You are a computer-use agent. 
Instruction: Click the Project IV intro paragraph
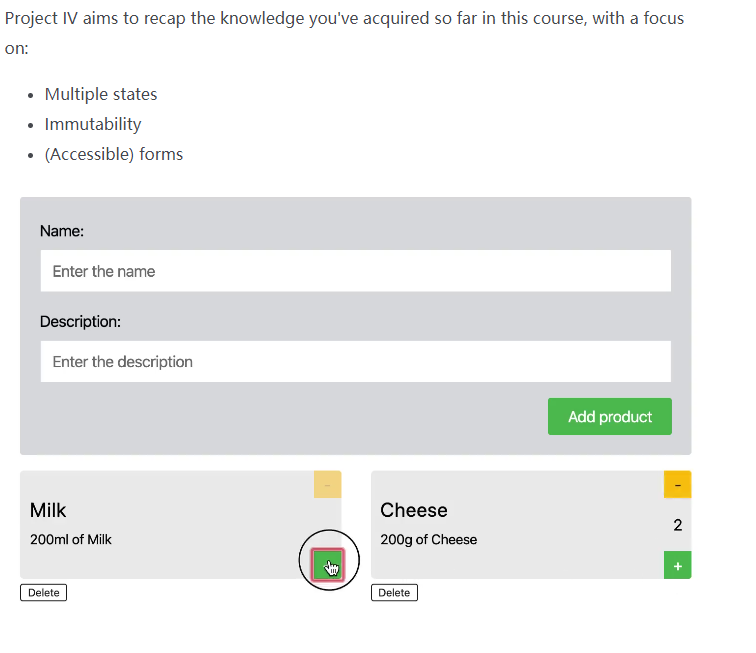344,19
